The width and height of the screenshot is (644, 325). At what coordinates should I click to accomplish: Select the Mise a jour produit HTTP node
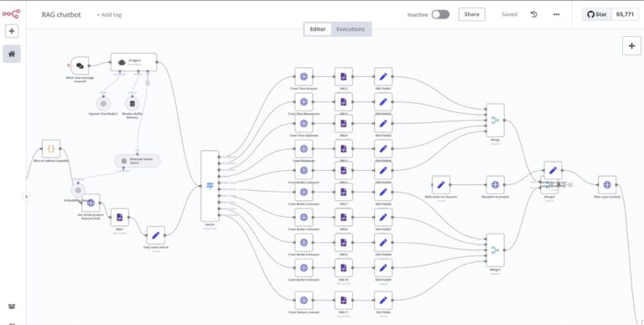[607, 185]
